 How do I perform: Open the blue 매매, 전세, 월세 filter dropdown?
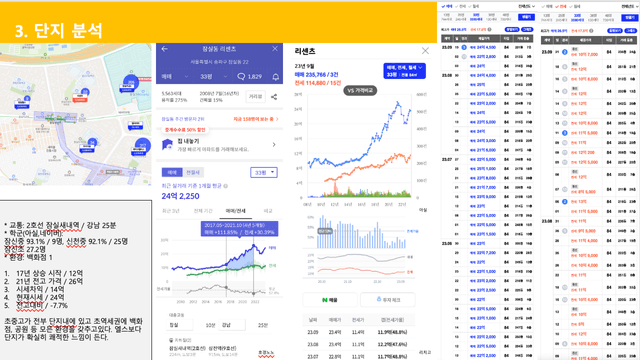pyautogui.click(x=404, y=71)
